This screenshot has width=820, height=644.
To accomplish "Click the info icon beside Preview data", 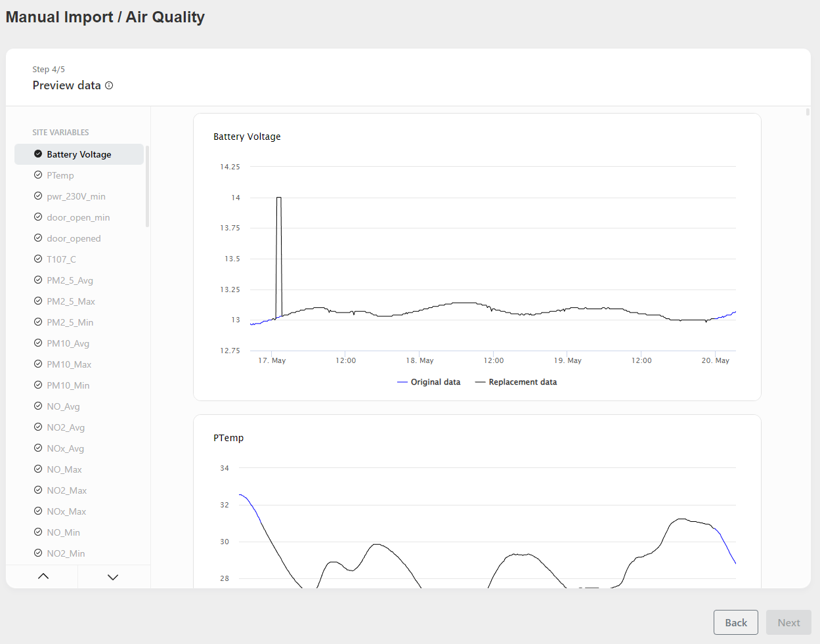I will (x=109, y=85).
